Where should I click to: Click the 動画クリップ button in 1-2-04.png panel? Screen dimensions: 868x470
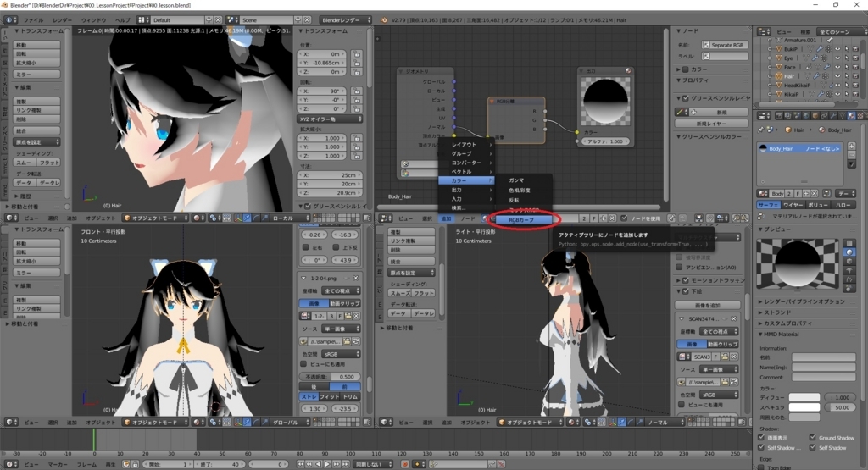pyautogui.click(x=345, y=303)
